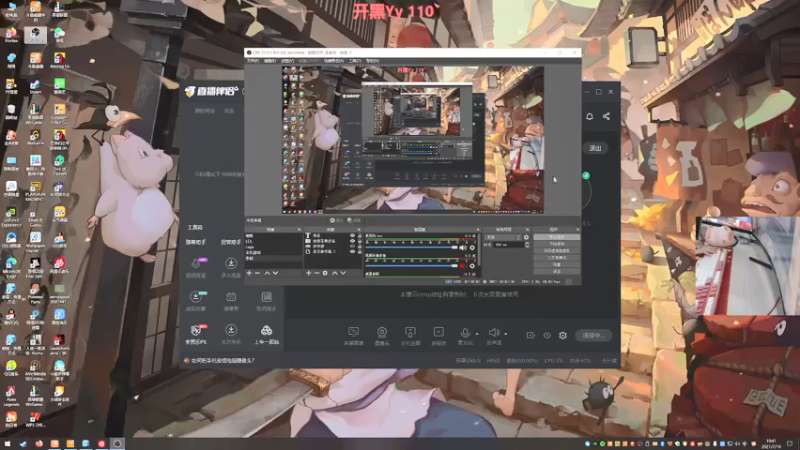This screenshot has height=450, width=800.
Task: Add a new source in OBS sources panel
Action: tap(308, 273)
